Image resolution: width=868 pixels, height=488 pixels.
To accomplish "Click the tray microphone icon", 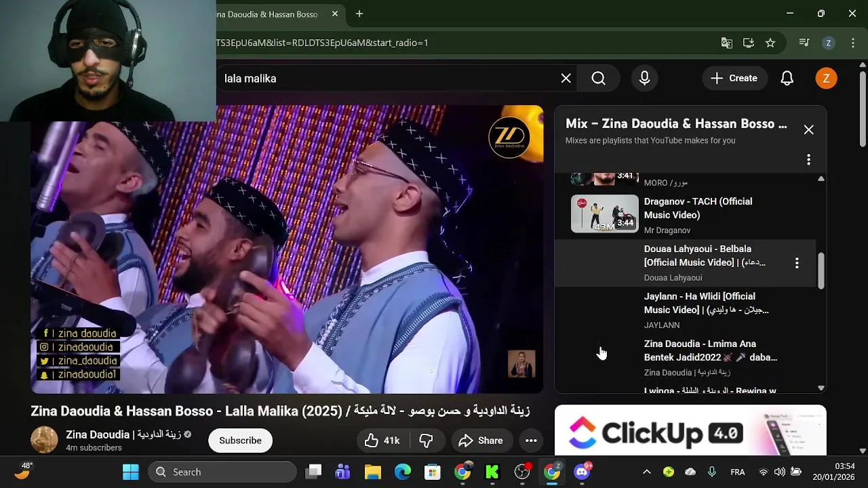I will [712, 472].
